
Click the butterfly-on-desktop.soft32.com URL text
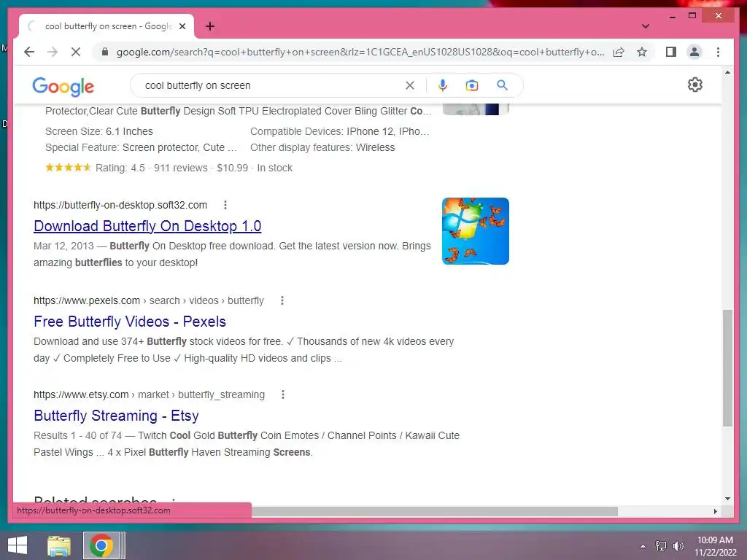[x=120, y=205]
